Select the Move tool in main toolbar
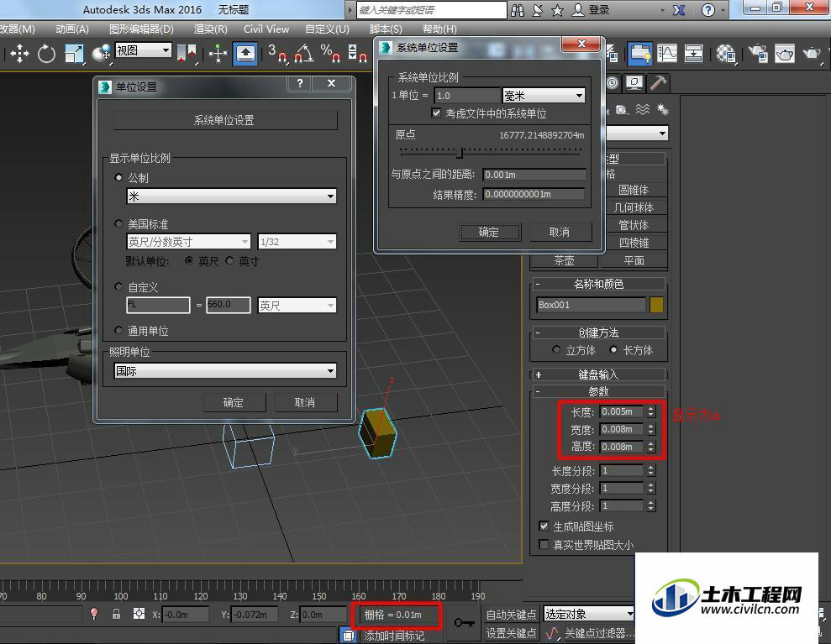Image resolution: width=831 pixels, height=644 pixels. click(x=19, y=54)
